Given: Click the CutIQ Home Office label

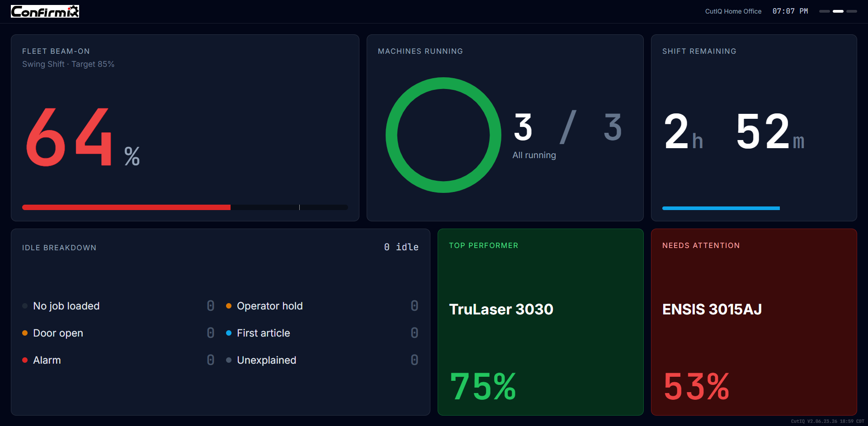Looking at the screenshot, I should [733, 11].
